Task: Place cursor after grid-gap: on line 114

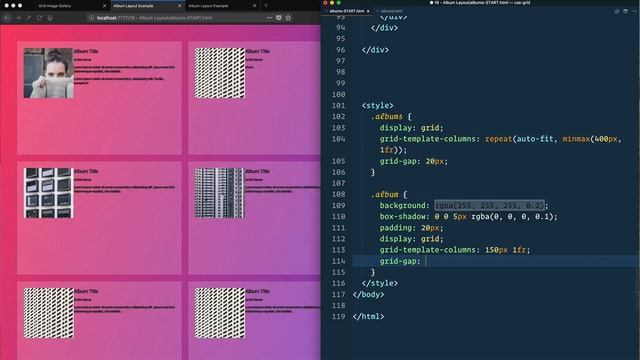Action: pos(426,261)
